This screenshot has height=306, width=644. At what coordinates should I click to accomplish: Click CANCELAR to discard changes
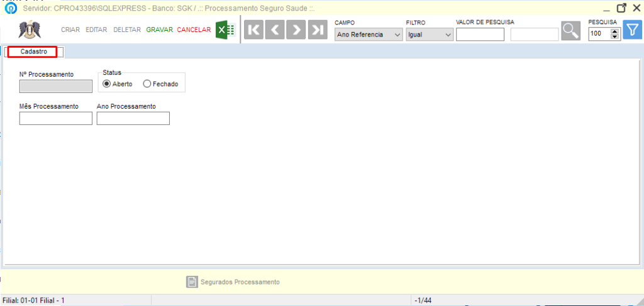tap(194, 30)
